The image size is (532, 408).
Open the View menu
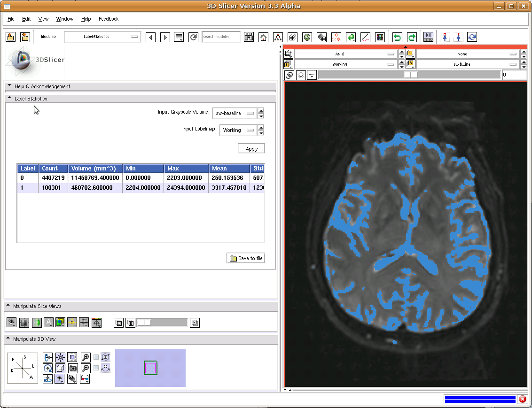(x=43, y=19)
